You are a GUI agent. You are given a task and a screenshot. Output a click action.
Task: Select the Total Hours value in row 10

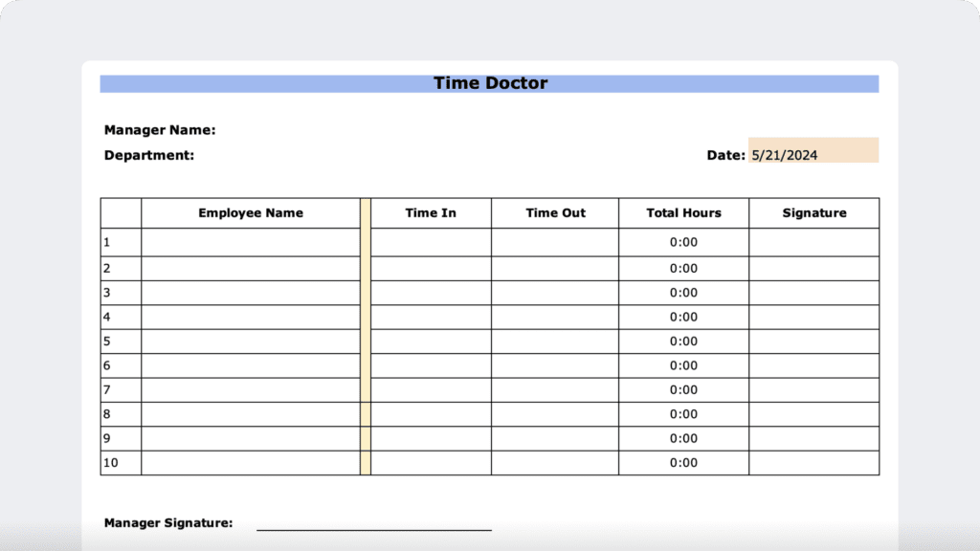point(683,462)
